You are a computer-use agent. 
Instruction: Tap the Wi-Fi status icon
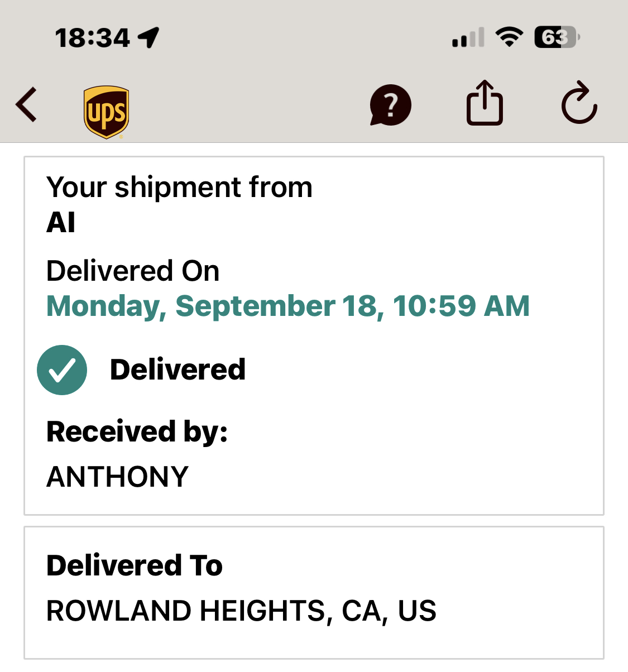point(509,37)
